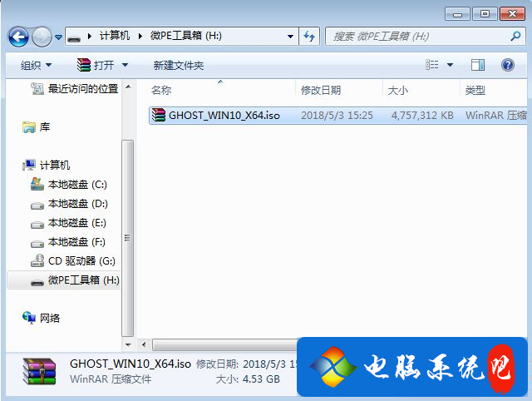Viewport: 532px width, 401px height.
Task: Select 微PE工具箱 (H:) in the sidebar
Action: [x=83, y=280]
